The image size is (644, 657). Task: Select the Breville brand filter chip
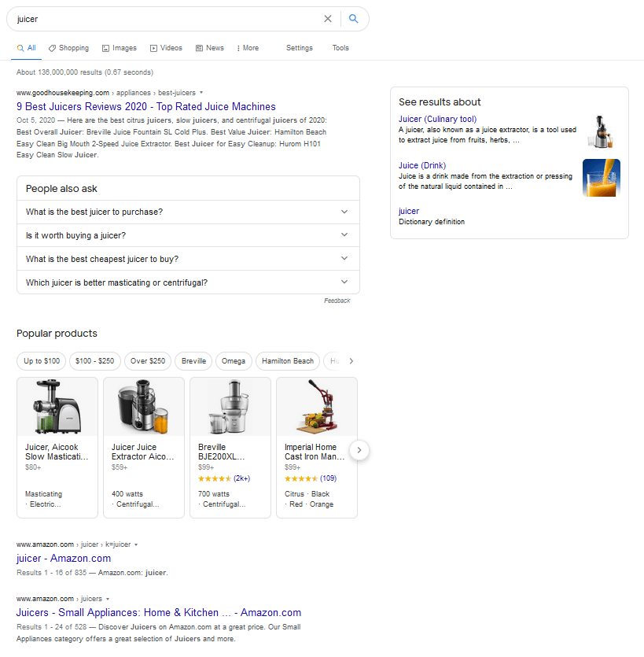pos(193,361)
